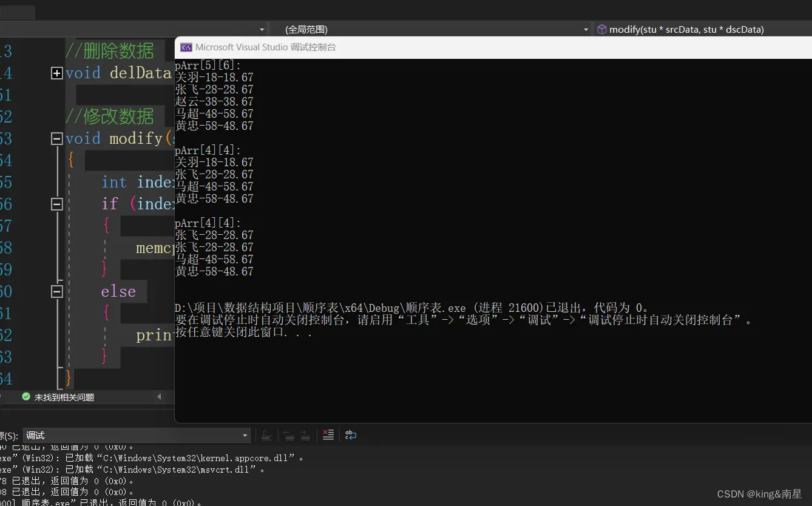Click the find message in code icon

click(266, 434)
